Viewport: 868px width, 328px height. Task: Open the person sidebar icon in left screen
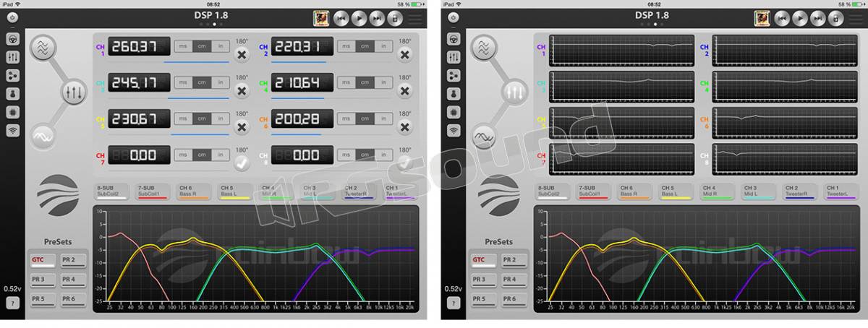(13, 94)
